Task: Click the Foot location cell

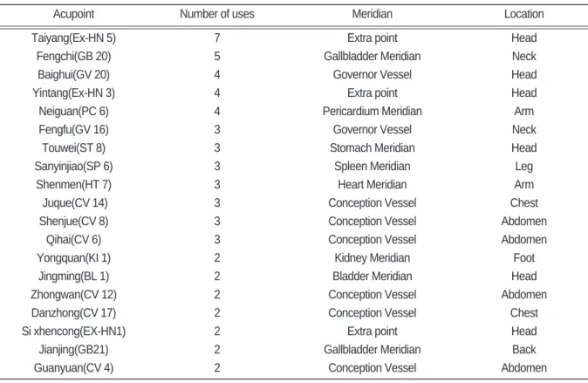Action: click(523, 257)
